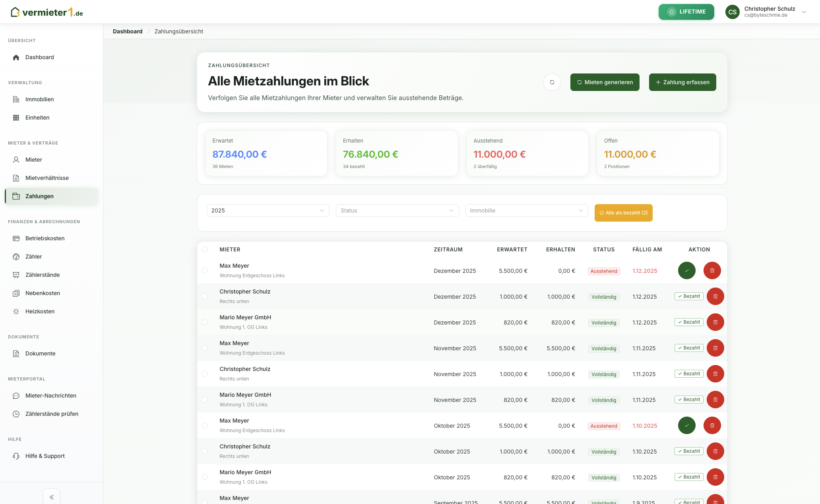
Task: Confirm Max Meyer's Oktober 2025 payment with the checkmark
Action: click(686, 426)
